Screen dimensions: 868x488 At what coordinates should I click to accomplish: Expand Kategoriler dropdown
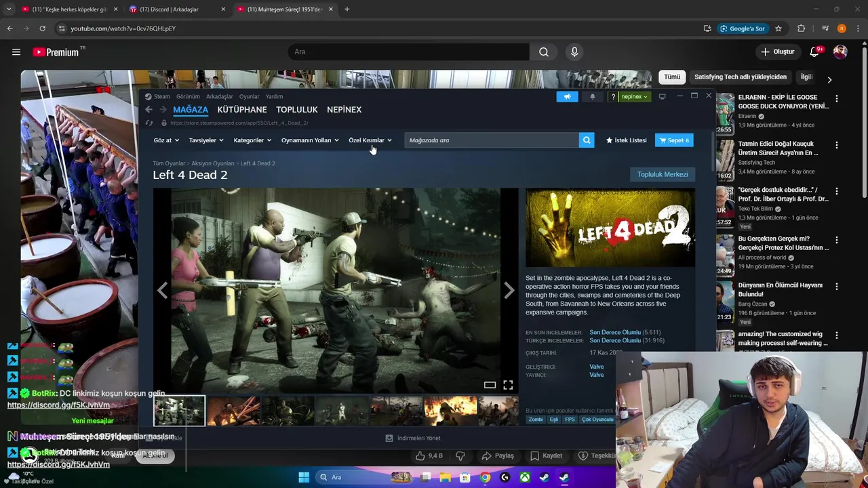pos(252,140)
